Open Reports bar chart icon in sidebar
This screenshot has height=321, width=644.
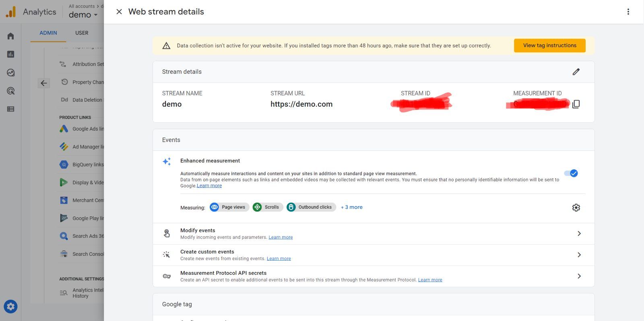[11, 54]
